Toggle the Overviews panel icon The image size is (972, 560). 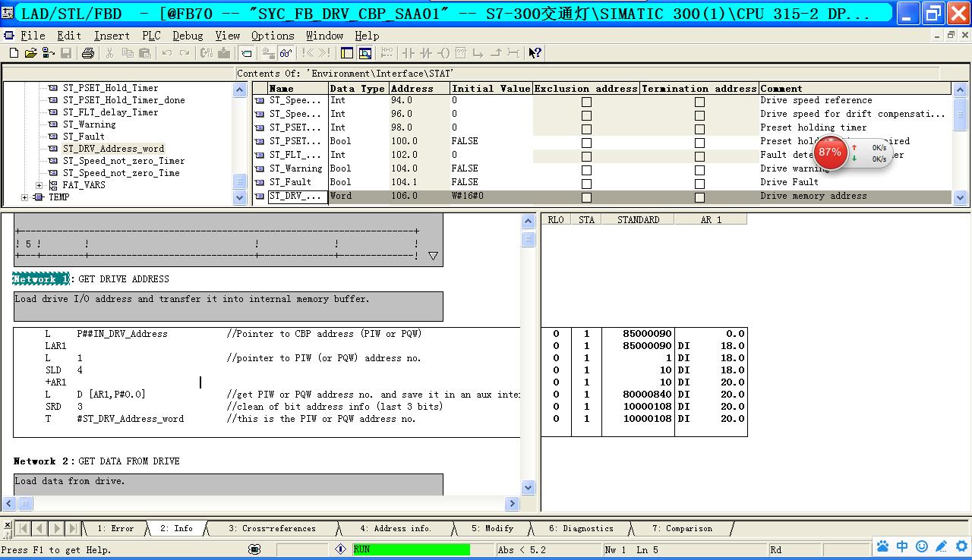click(x=347, y=53)
